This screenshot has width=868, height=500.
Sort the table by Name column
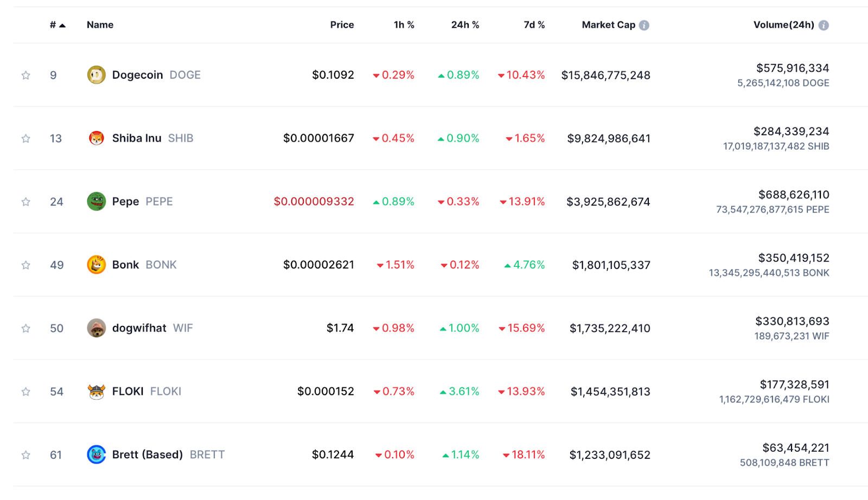pyautogui.click(x=100, y=25)
